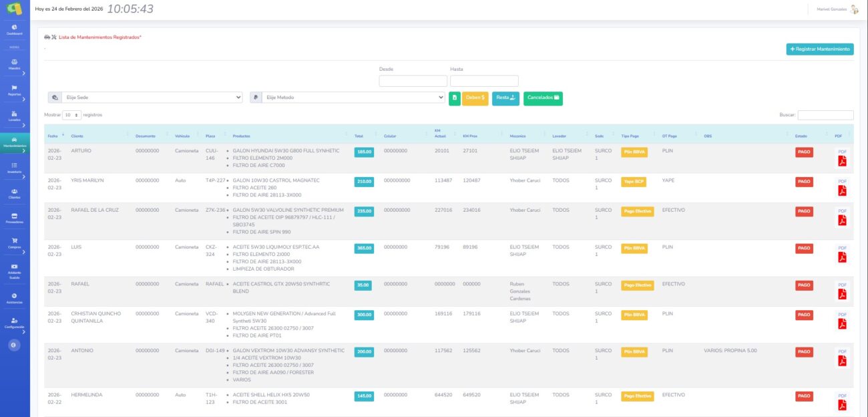Click the user avatar for Marivet Gonzales
This screenshot has height=417, width=868.
[854, 9]
